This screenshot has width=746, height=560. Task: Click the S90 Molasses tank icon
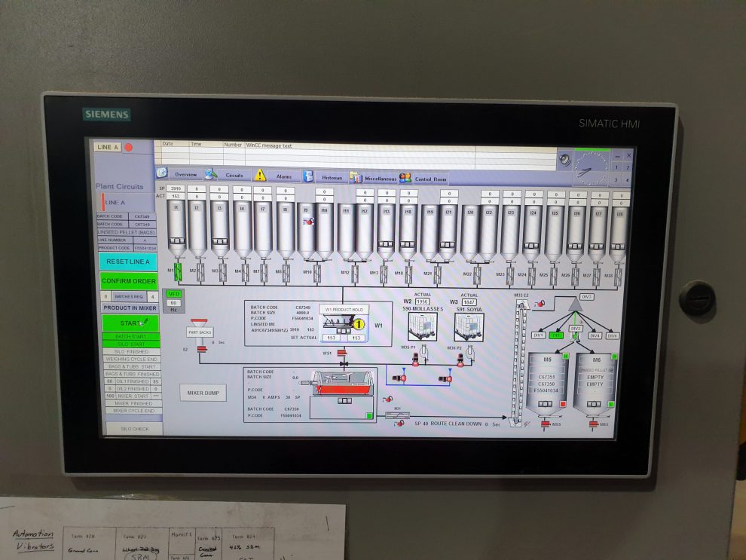coord(423,326)
